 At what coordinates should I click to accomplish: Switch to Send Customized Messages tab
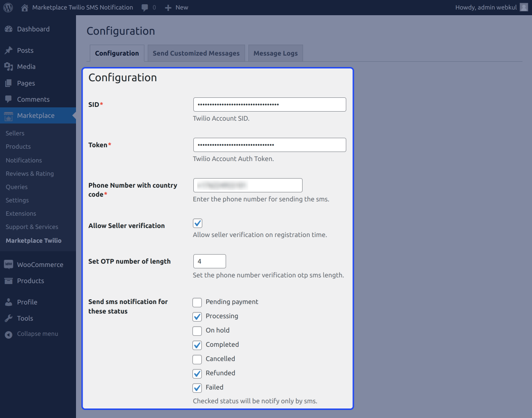click(x=196, y=53)
